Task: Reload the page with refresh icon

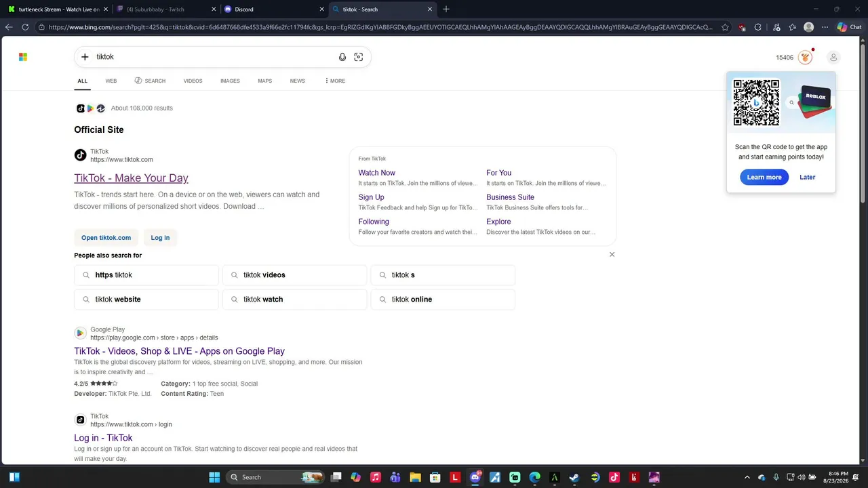Action: click(x=25, y=27)
